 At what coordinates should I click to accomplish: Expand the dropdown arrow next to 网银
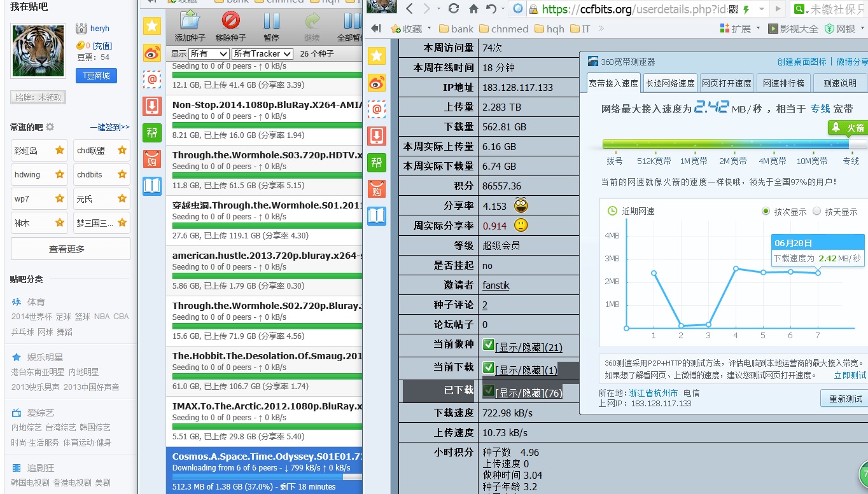[x=862, y=29]
